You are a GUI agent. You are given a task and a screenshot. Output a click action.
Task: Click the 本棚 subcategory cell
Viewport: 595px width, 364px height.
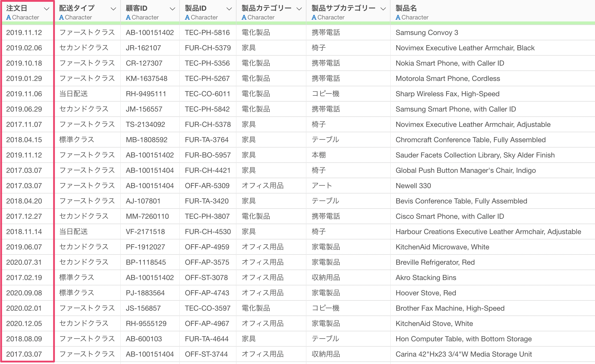tap(319, 155)
